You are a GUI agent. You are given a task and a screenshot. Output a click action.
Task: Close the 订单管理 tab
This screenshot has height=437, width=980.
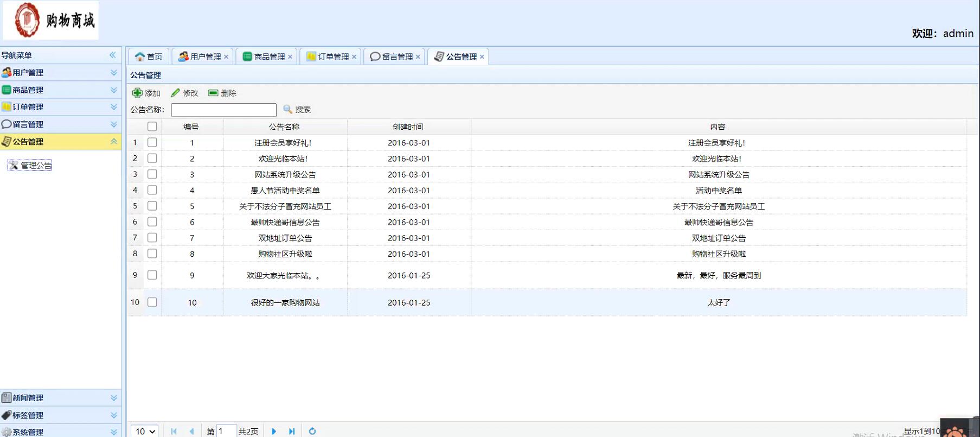point(354,56)
